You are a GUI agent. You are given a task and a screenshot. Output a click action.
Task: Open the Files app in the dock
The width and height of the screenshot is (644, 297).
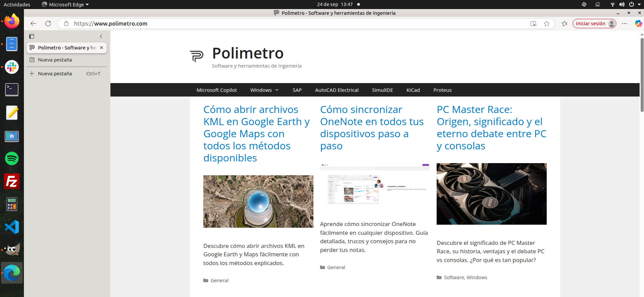click(12, 44)
